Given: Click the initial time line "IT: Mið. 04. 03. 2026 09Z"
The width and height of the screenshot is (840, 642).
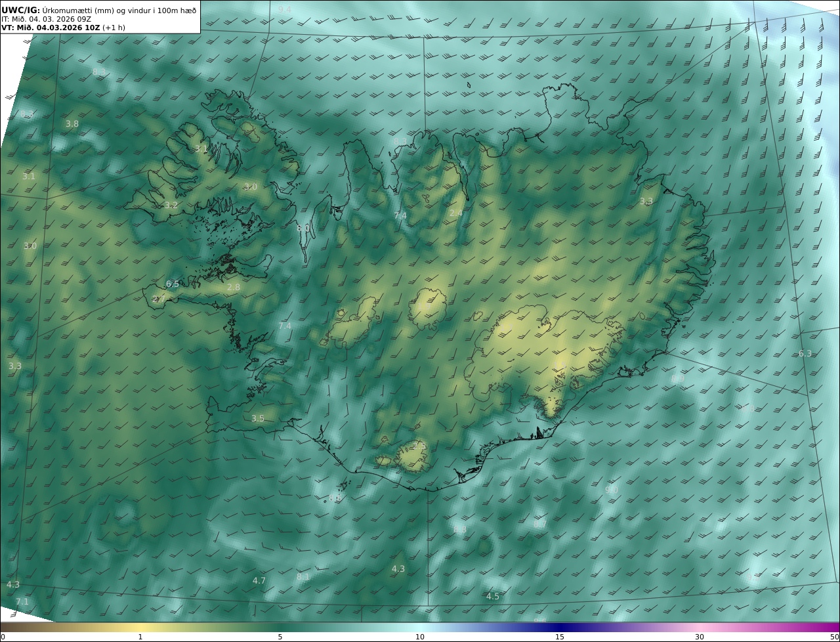Looking at the screenshot, I should click(x=46, y=19).
